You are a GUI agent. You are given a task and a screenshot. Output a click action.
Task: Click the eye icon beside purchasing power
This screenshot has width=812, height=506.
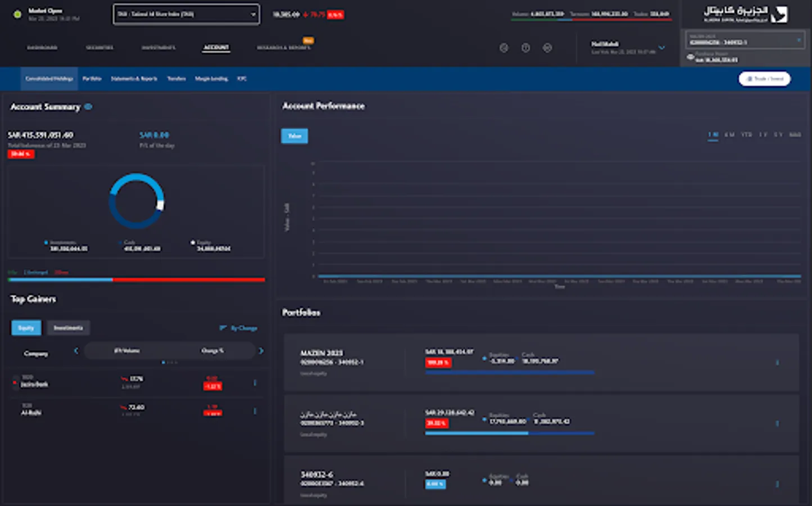coord(690,57)
